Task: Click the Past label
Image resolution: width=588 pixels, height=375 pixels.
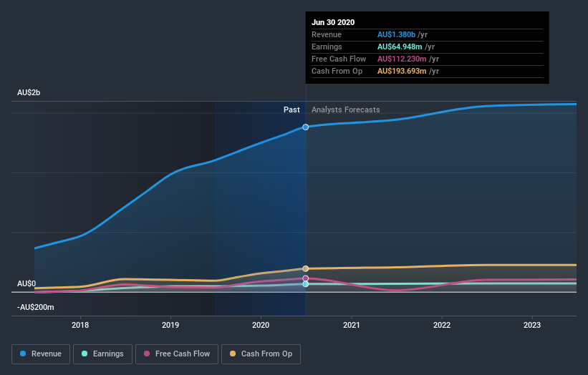Action: tap(291, 109)
